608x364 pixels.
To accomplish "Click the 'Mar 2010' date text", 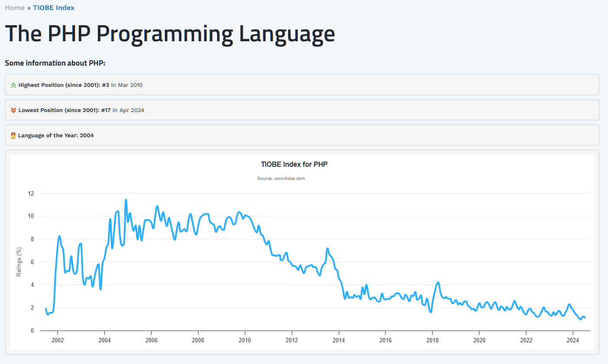I will point(130,85).
